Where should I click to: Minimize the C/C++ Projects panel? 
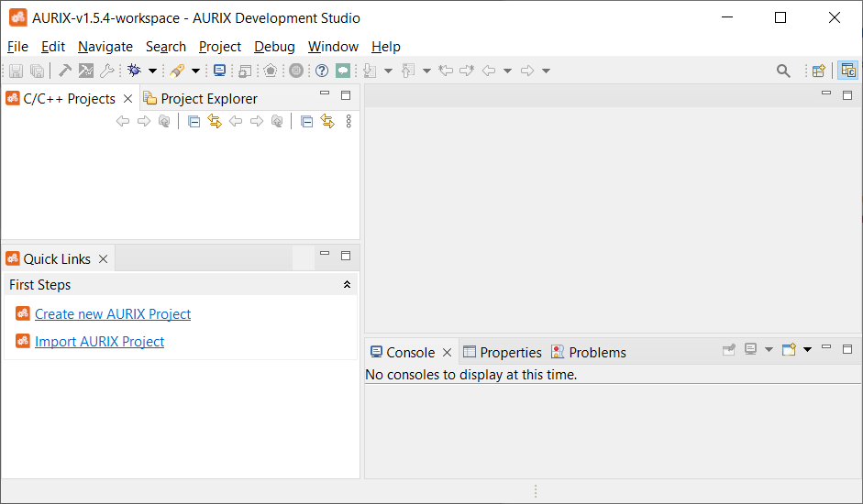(325, 93)
